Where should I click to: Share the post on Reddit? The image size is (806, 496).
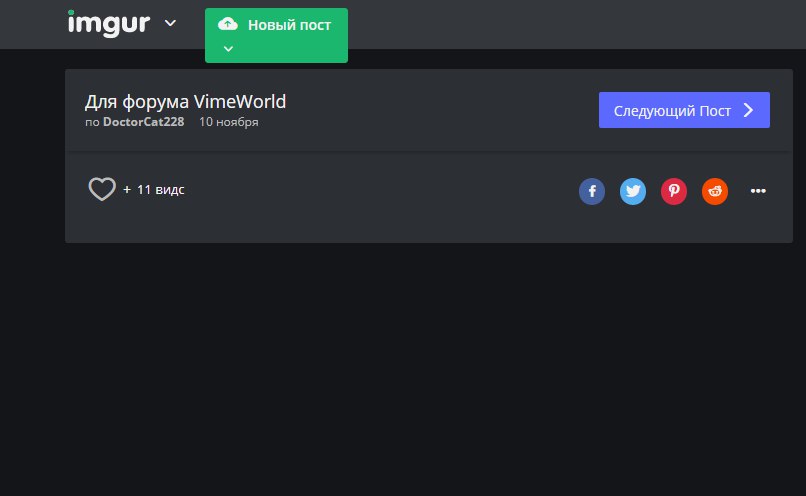(x=715, y=192)
